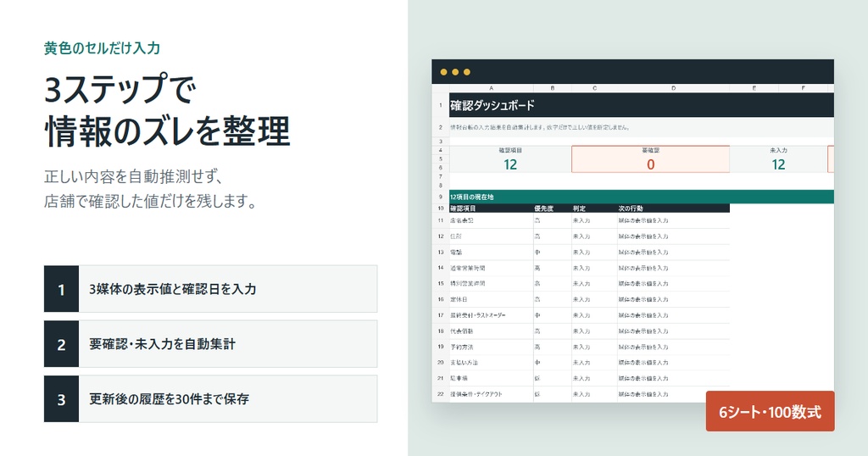Select the 代表価格 cell
The image size is (868, 456).
point(492,331)
